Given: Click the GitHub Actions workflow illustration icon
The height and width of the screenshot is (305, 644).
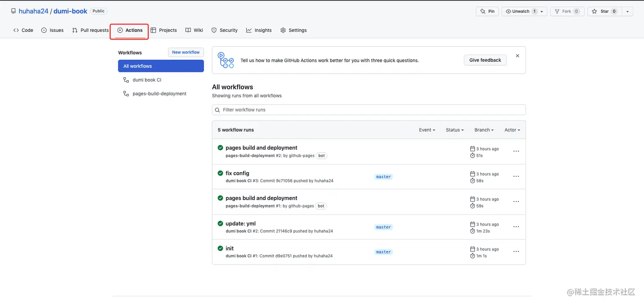Looking at the screenshot, I should (x=226, y=60).
